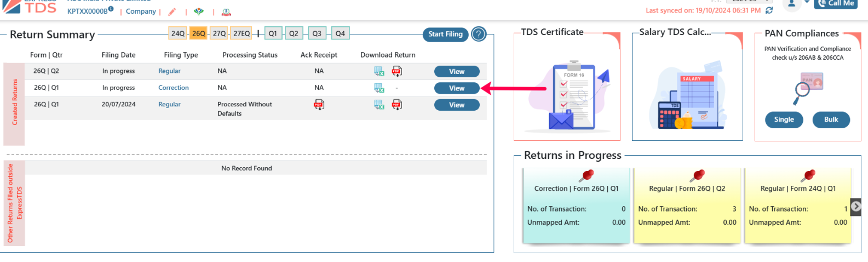Download PDF return for the 20/07/2024 filing row

pyautogui.click(x=397, y=104)
